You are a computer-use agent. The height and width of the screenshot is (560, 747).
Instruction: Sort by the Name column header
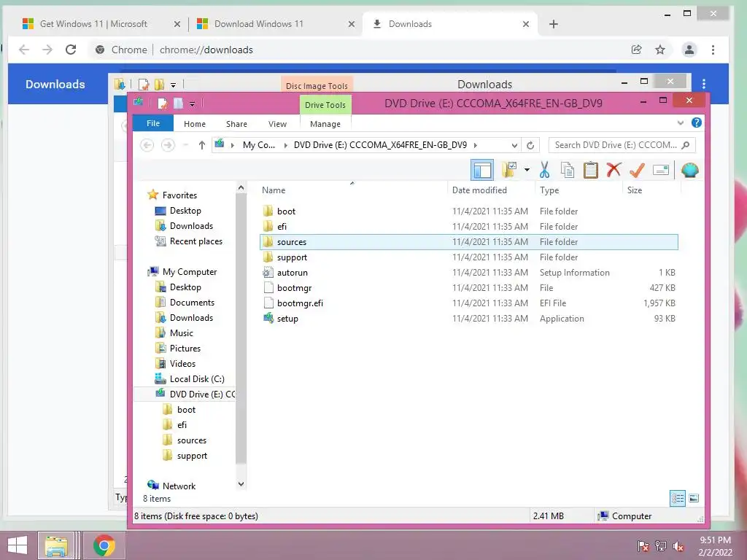click(x=274, y=190)
